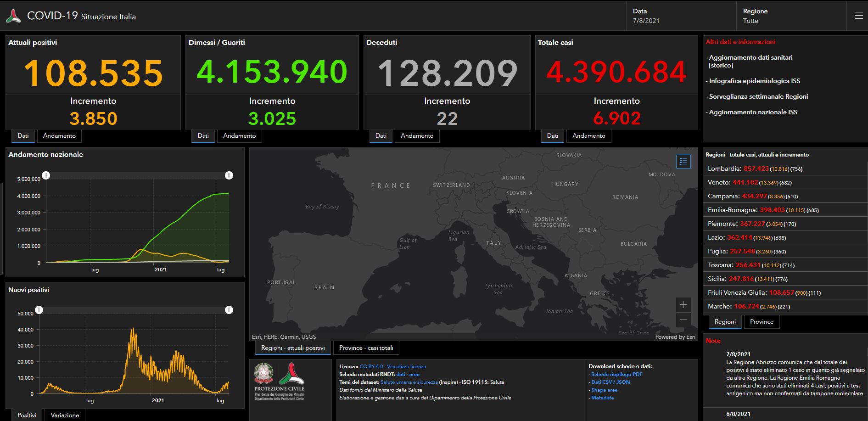Open the hamburger menu in header
868x421 pixels.
858,16
